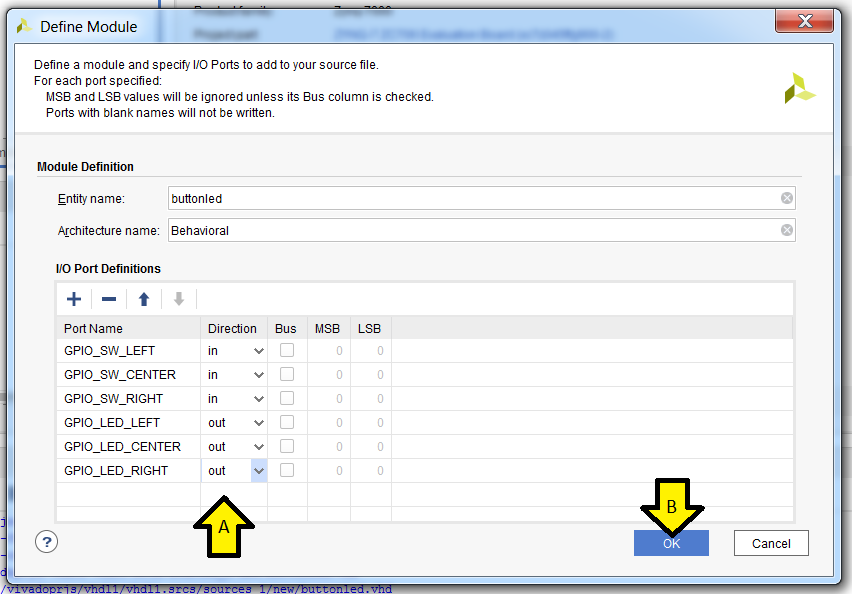Click MSB value for GPIO_SW_LEFT
This screenshot has height=594, width=852.
click(329, 351)
